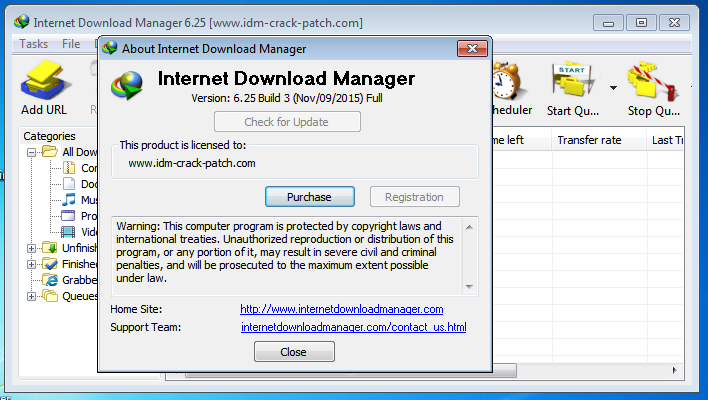Screen dimensions: 708x400
Task: Click the Add URL toolbar icon
Action: (44, 81)
